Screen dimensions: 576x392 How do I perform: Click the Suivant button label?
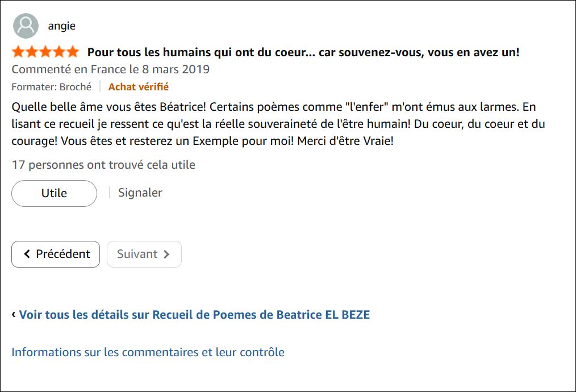137,254
